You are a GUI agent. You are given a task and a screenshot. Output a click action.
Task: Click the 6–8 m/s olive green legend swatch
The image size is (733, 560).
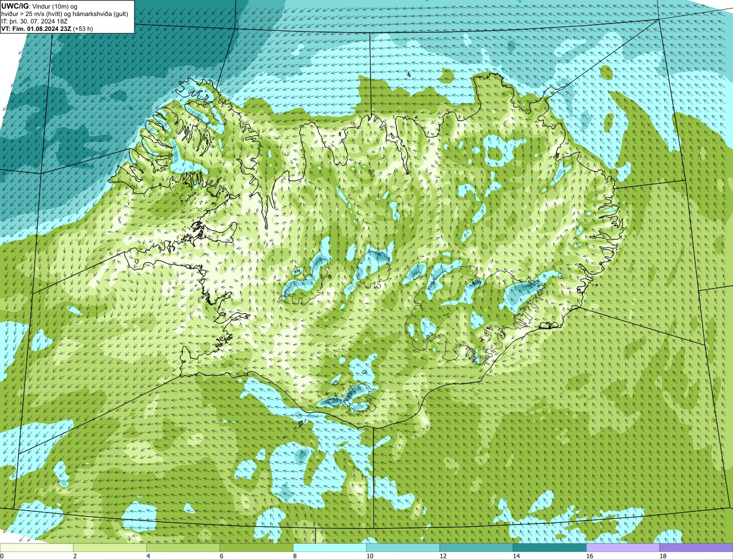[257, 547]
